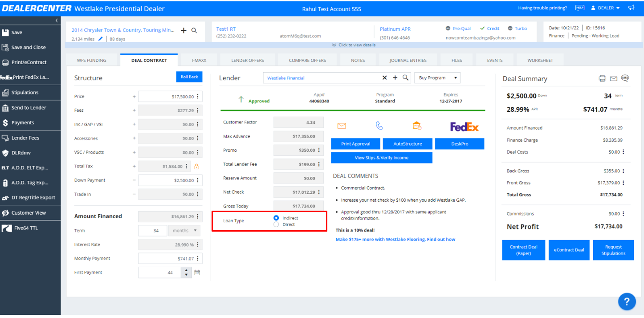Open A.D.D. Tag Export sidebar item

30,183
